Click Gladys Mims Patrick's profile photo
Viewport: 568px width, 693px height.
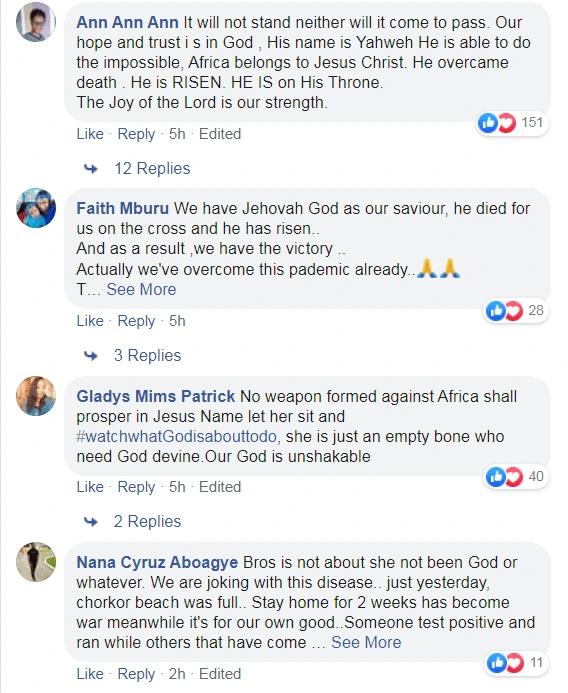(x=36, y=396)
